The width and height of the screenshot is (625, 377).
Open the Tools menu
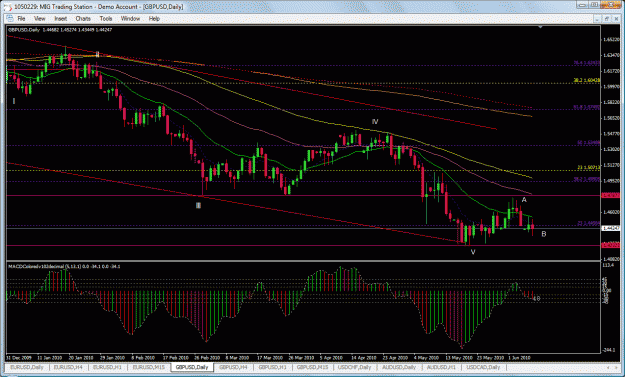106,19
